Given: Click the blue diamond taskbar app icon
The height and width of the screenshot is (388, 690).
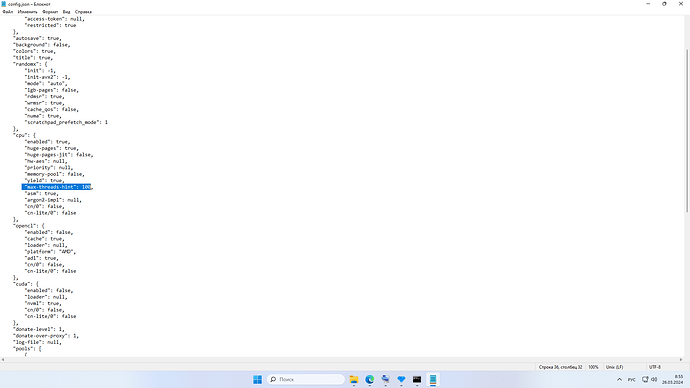Looking at the screenshot, I should point(401,379).
